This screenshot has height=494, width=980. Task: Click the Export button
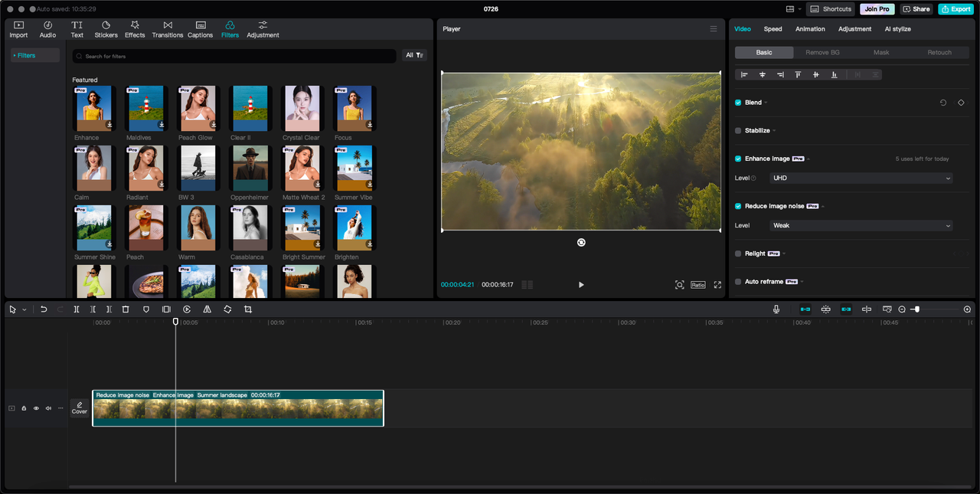956,9
